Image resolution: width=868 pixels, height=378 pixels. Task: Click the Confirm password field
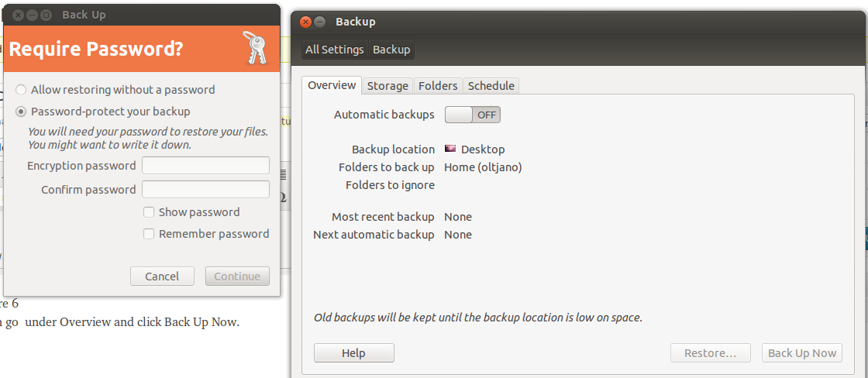(205, 190)
